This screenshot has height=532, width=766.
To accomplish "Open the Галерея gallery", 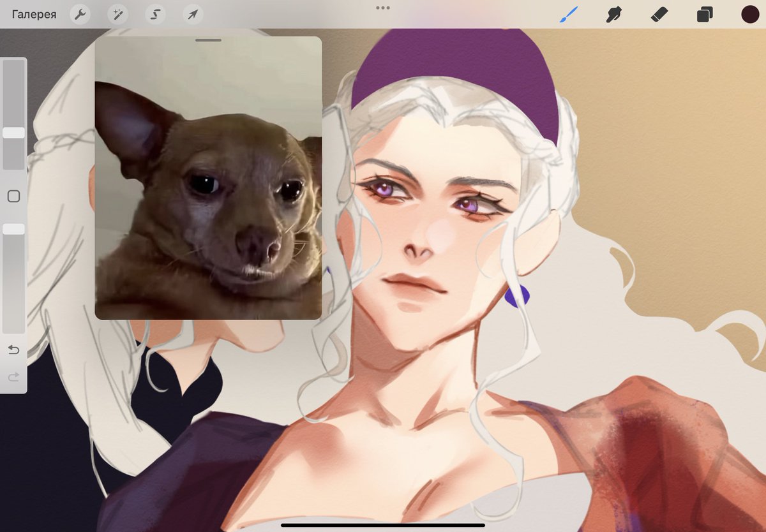I will click(34, 14).
